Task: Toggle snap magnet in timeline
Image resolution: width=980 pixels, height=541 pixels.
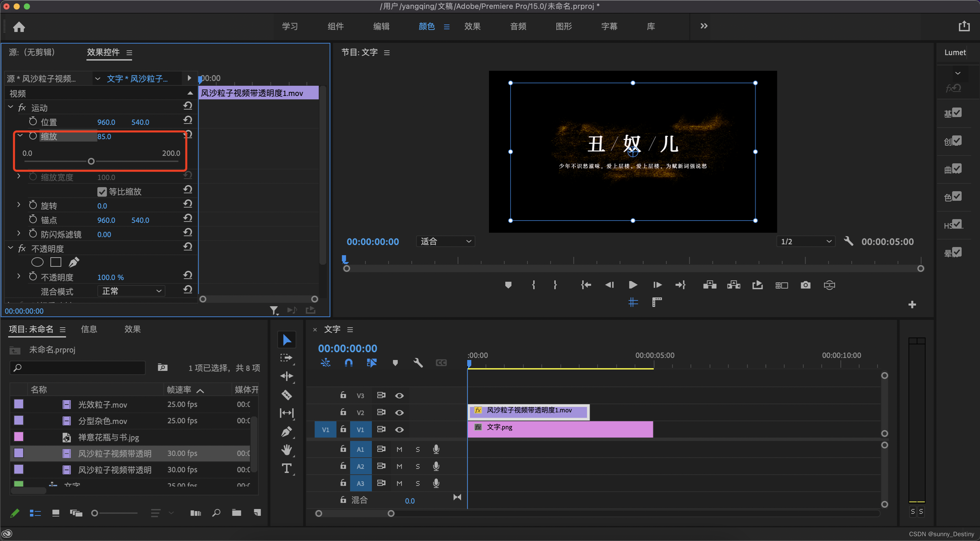Action: click(x=348, y=363)
